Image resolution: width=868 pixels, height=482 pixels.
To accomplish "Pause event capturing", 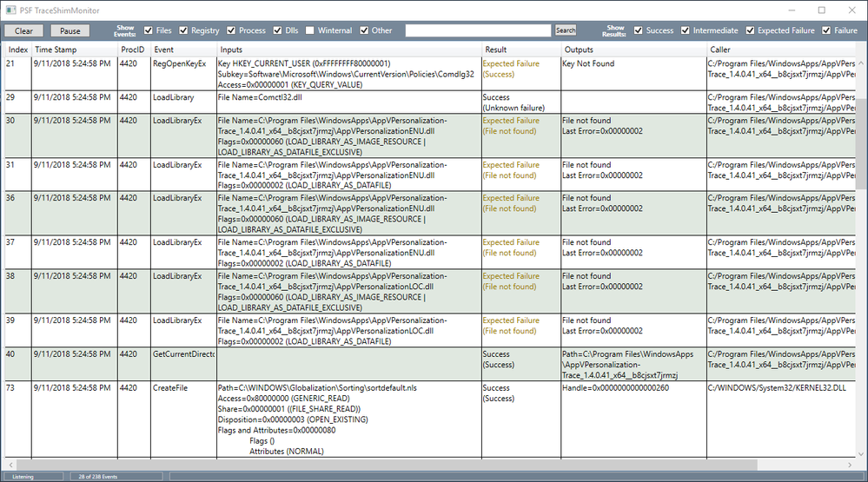I will (x=70, y=30).
